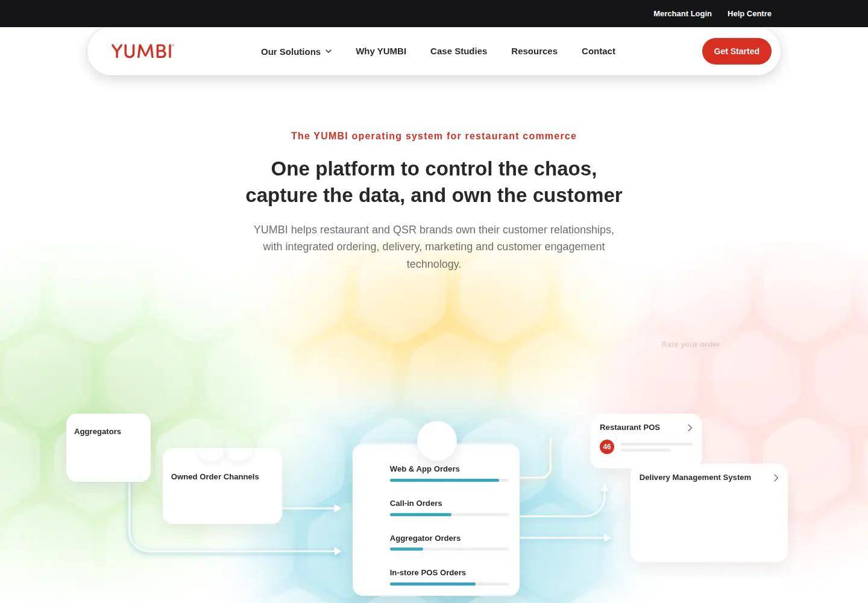
Task: Click the In-store POS Orders label
Action: pyautogui.click(x=428, y=573)
